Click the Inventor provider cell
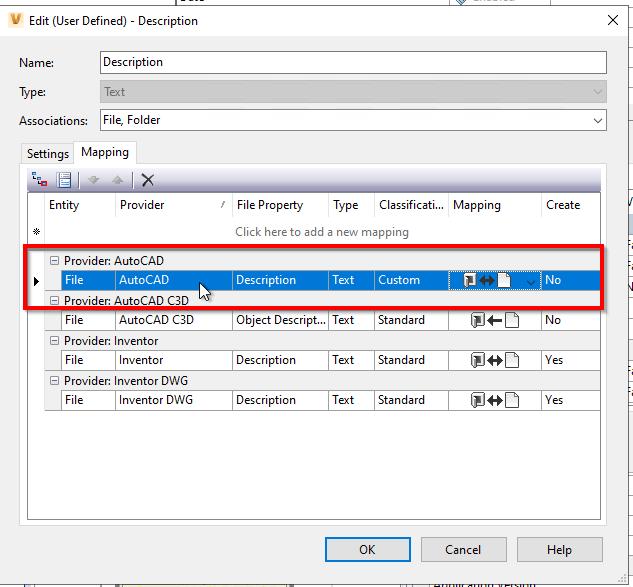The width and height of the screenshot is (633, 587). coord(174,360)
